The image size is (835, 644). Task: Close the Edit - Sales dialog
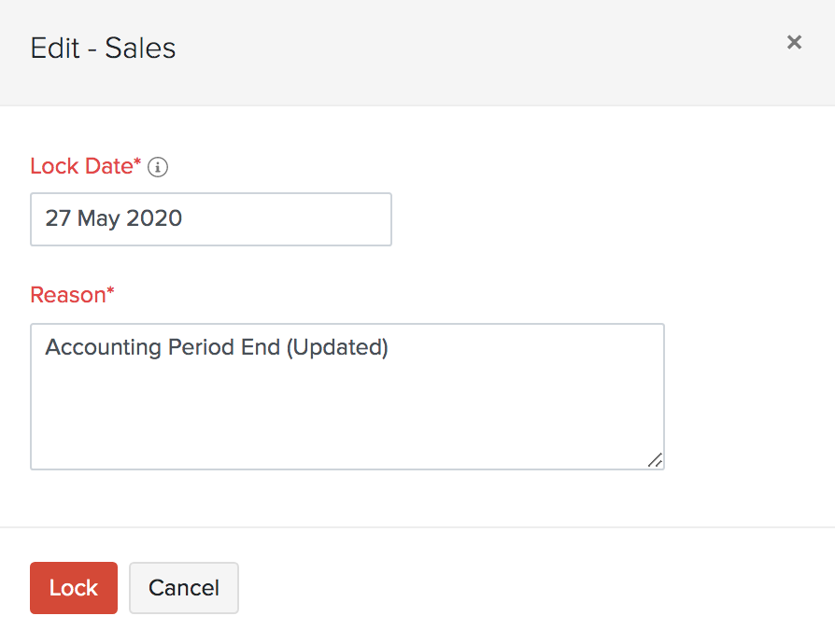pos(794,42)
